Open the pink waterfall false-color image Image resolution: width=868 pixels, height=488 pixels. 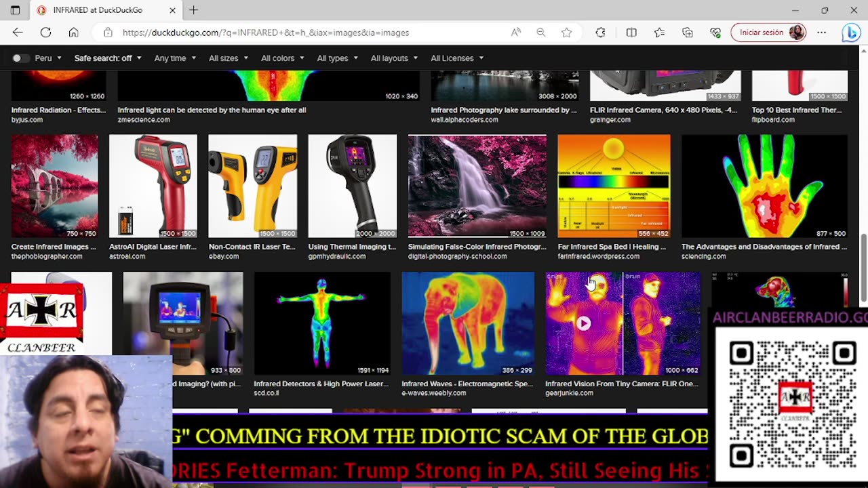click(x=477, y=186)
